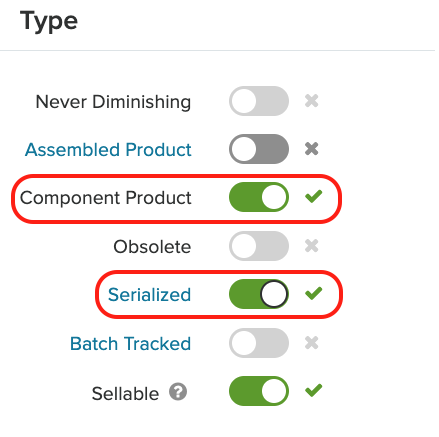Open the Sellable help question mark icon
439x437 pixels.
[x=178, y=392]
